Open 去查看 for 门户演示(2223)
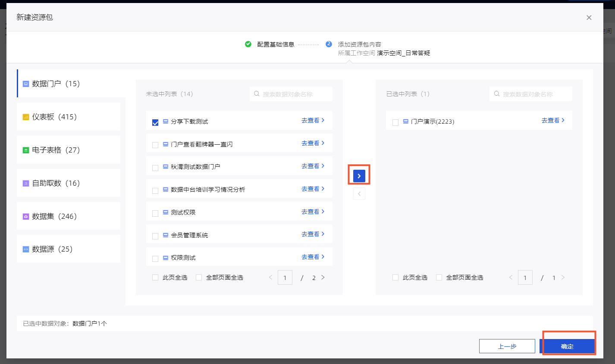This screenshot has width=615, height=364. click(x=553, y=121)
